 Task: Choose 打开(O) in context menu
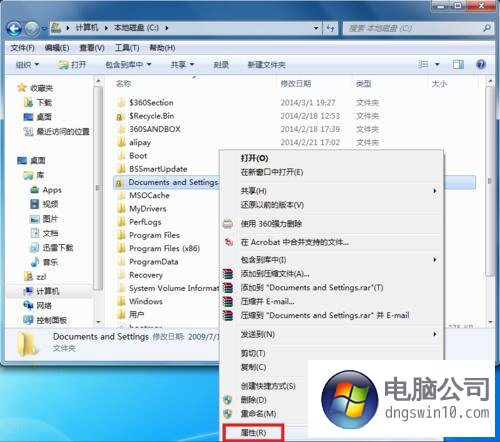[255, 158]
